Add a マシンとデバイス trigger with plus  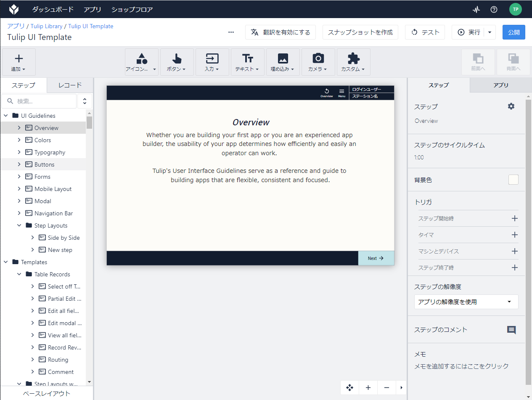[x=514, y=251]
